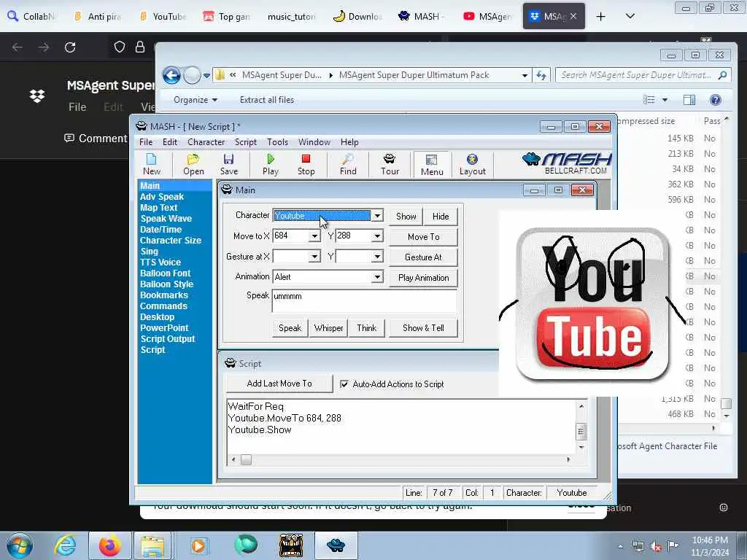Viewport: 747px width, 560px height.
Task: Toggle the Explorer preview pane icon
Action: (689, 99)
